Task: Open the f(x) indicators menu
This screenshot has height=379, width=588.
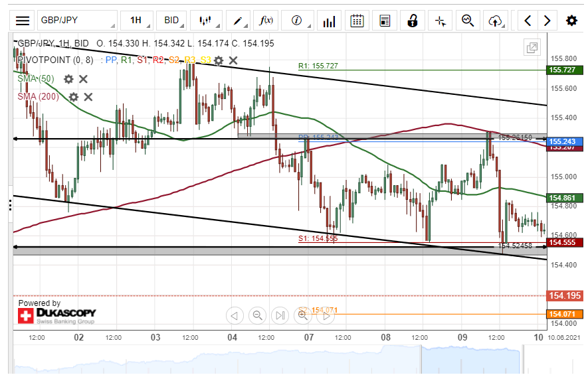Action: coord(266,20)
